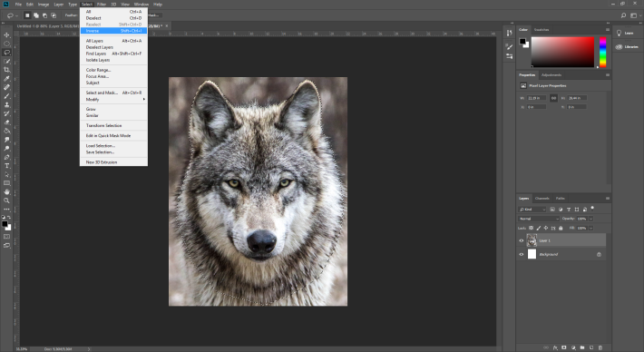644x352 pixels.
Task: Select the History Brush tool
Action: 6,113
